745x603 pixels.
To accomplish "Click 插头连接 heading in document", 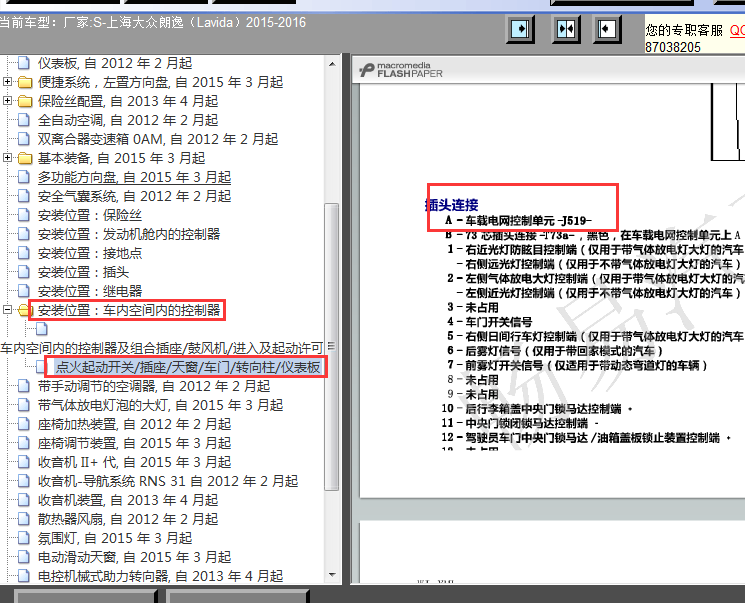I will 451,205.
